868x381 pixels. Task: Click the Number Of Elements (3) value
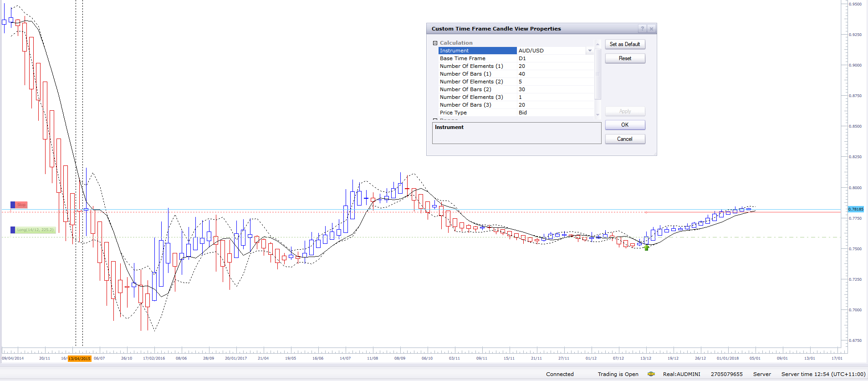[555, 97]
